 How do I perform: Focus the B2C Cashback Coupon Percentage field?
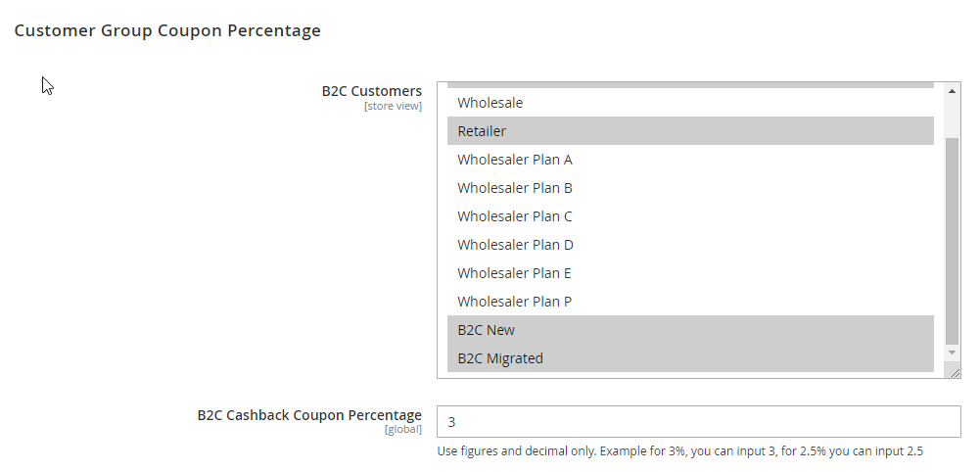click(x=698, y=422)
